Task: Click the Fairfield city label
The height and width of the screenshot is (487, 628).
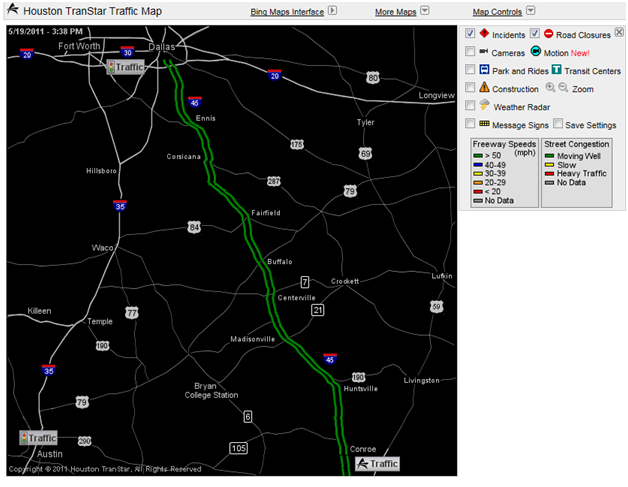Action: pos(266,213)
